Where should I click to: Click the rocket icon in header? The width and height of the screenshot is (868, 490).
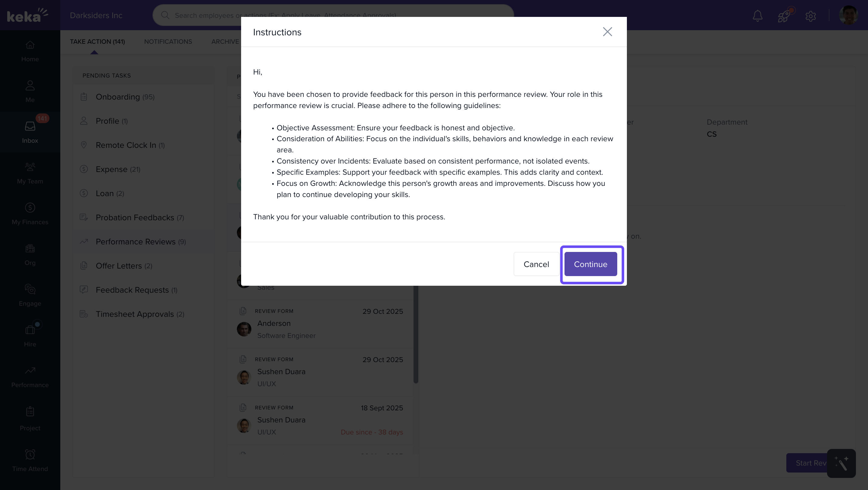784,15
